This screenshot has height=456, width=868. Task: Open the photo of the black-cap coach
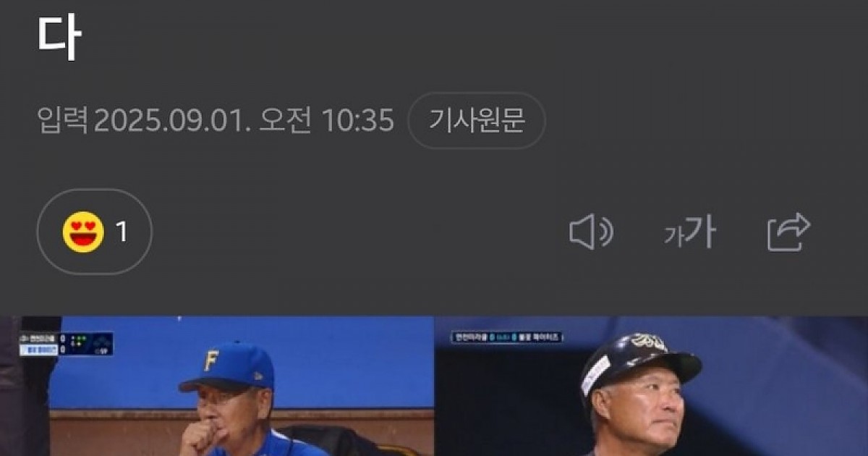651,386
